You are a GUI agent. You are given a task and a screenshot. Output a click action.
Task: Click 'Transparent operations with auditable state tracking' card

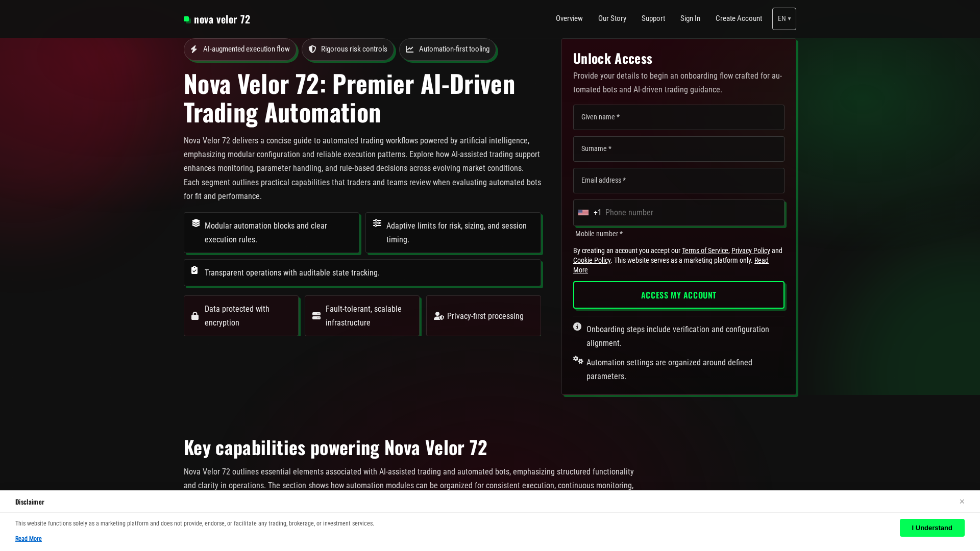[x=362, y=273]
